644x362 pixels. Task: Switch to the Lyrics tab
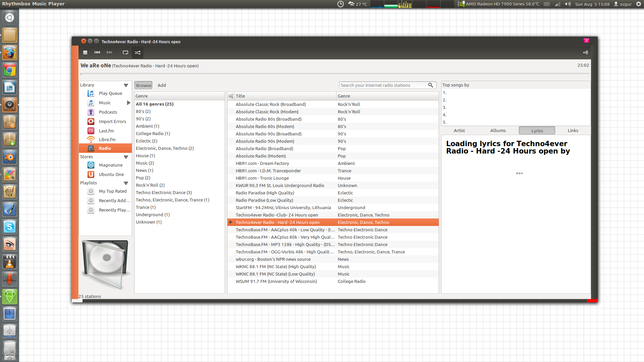coord(537,131)
